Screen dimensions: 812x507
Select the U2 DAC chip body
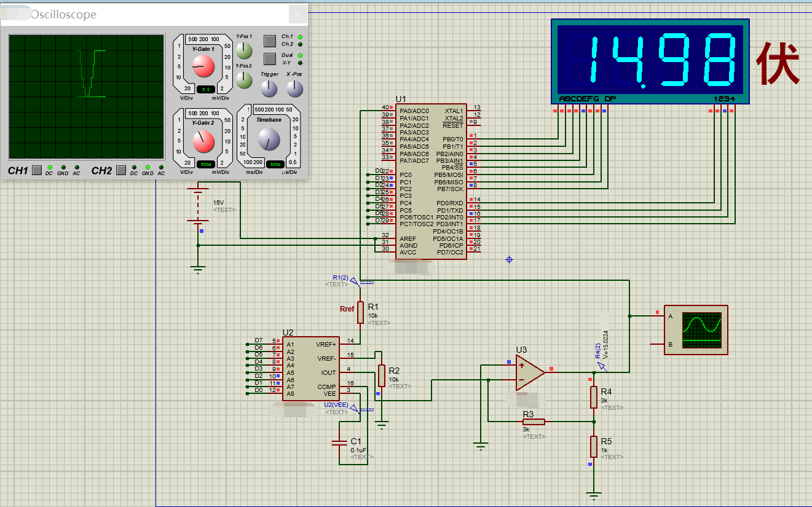[311, 369]
